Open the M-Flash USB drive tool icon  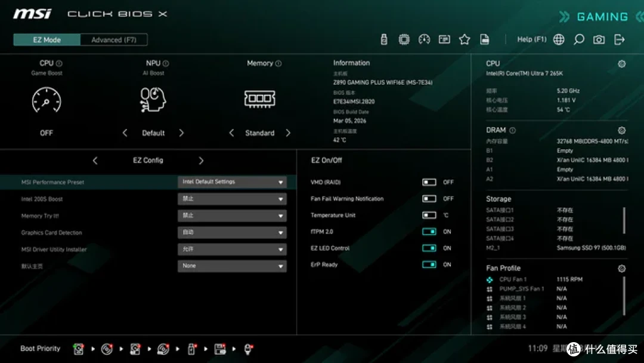click(383, 39)
